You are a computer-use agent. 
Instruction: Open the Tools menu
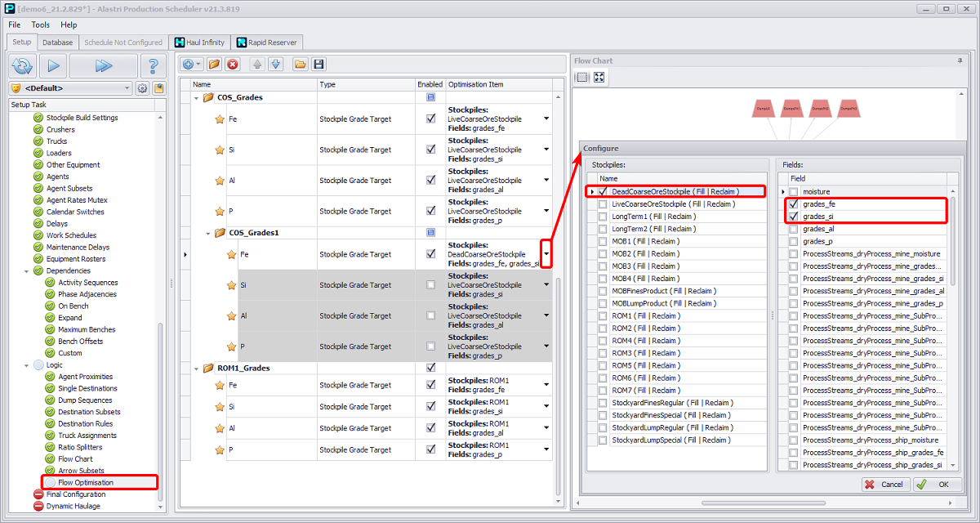pyautogui.click(x=40, y=25)
